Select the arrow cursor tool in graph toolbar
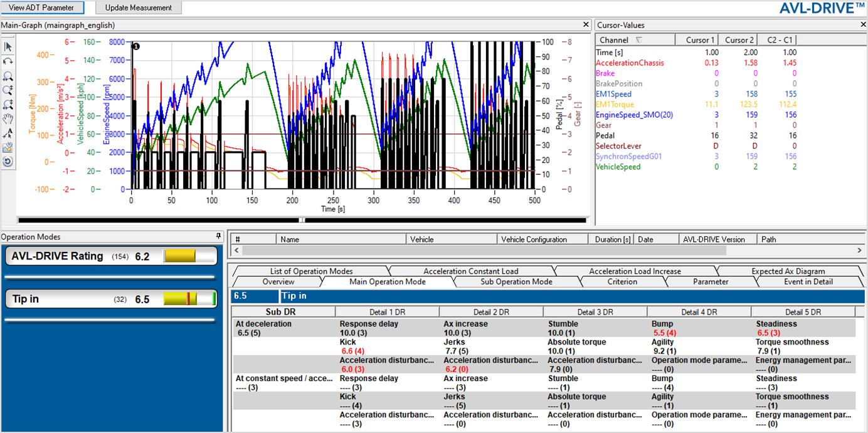This screenshot has height=433, width=868. (x=8, y=46)
